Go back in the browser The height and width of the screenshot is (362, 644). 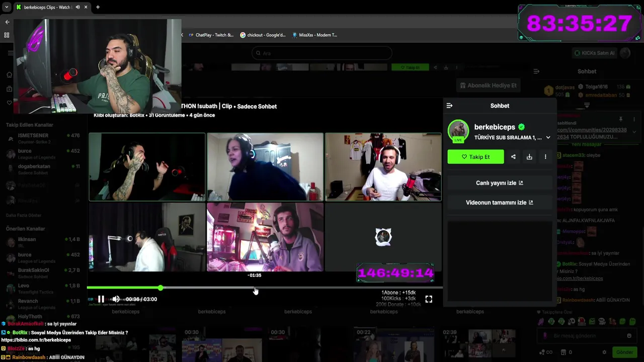coord(7,22)
